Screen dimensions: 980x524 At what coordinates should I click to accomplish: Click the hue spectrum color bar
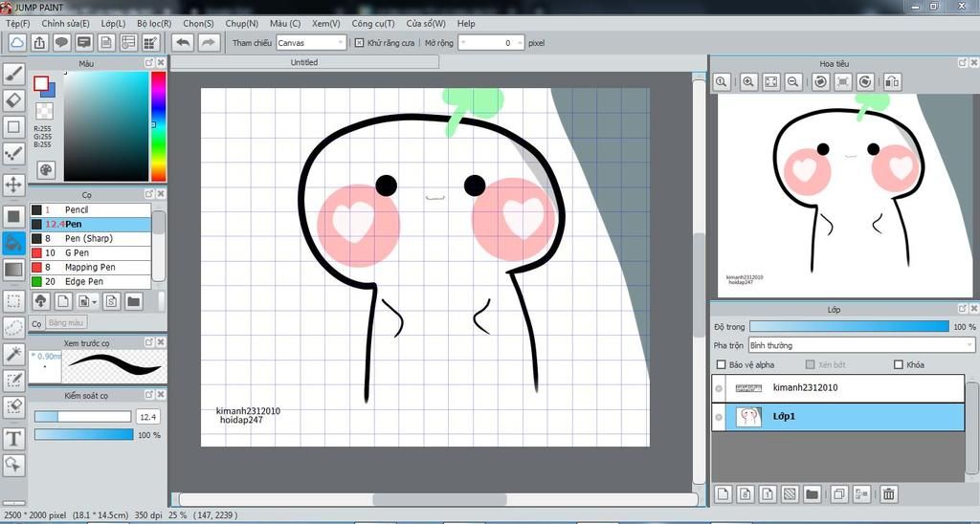(159, 126)
